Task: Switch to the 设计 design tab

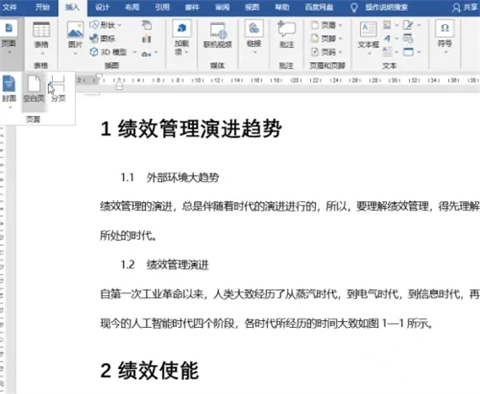Action: 102,7
